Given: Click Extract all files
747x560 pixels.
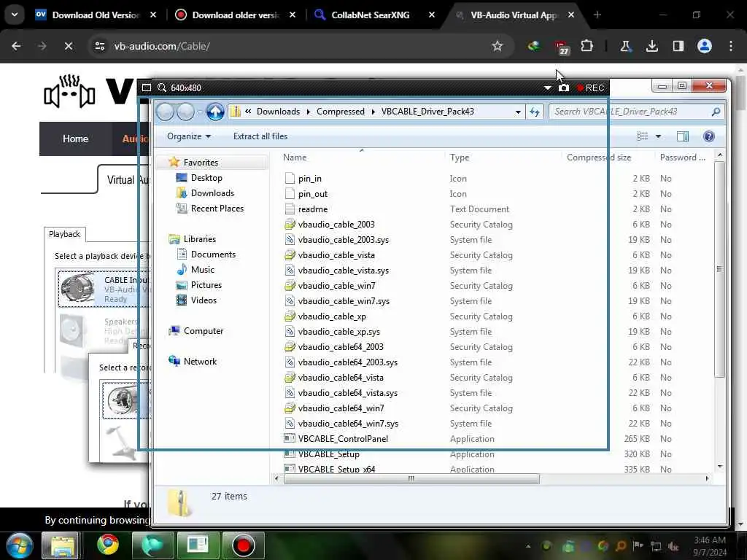Looking at the screenshot, I should (260, 136).
